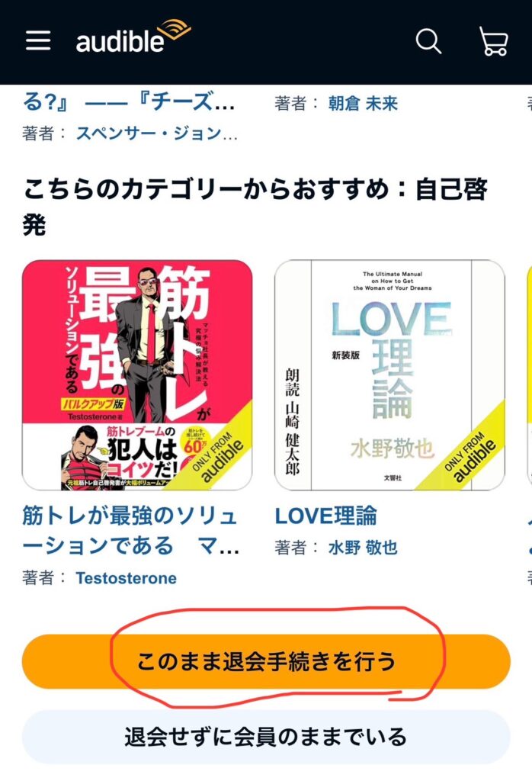Open author link 水野 敬也

coord(363,548)
